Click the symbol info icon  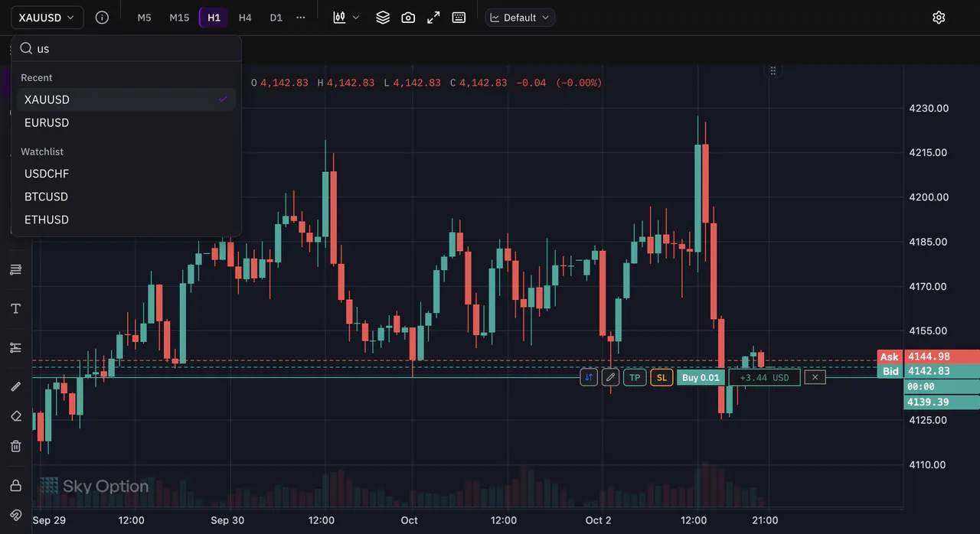tap(102, 18)
